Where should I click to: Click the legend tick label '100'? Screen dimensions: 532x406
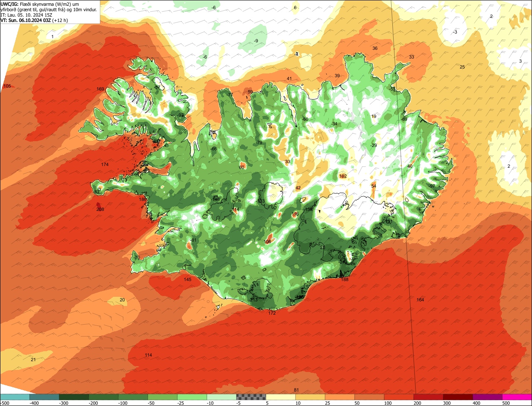point(388,403)
